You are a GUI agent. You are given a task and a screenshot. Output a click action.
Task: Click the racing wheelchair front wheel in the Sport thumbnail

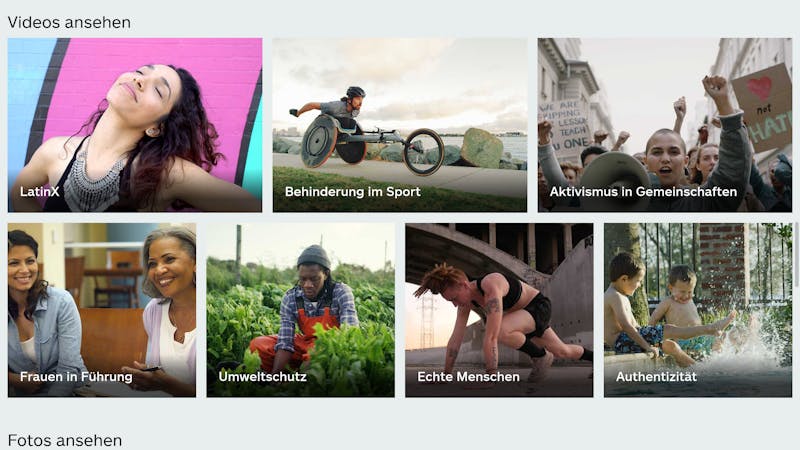tap(423, 152)
